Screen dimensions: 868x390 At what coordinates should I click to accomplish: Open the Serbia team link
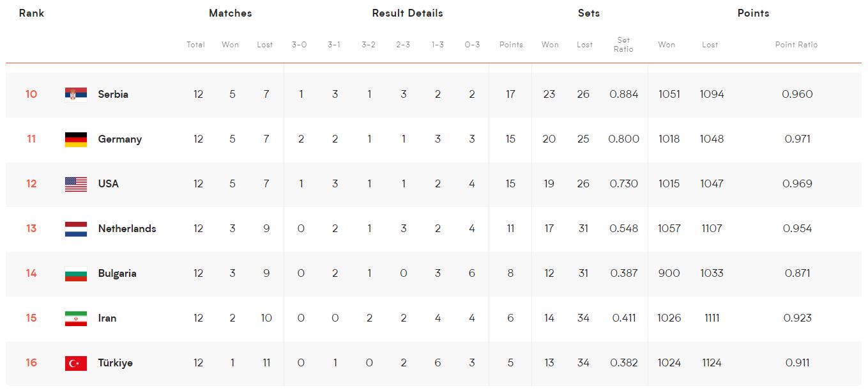113,94
